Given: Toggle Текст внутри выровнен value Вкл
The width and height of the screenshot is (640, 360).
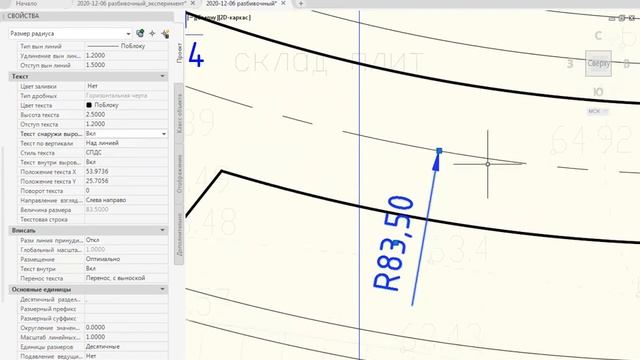Looking at the screenshot, I should pos(126,162).
